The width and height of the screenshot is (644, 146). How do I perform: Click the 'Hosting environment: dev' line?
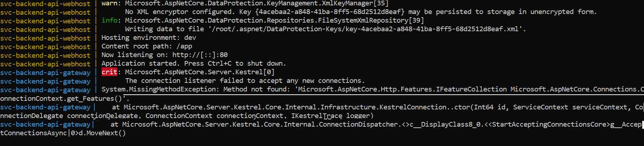[x=148, y=38]
